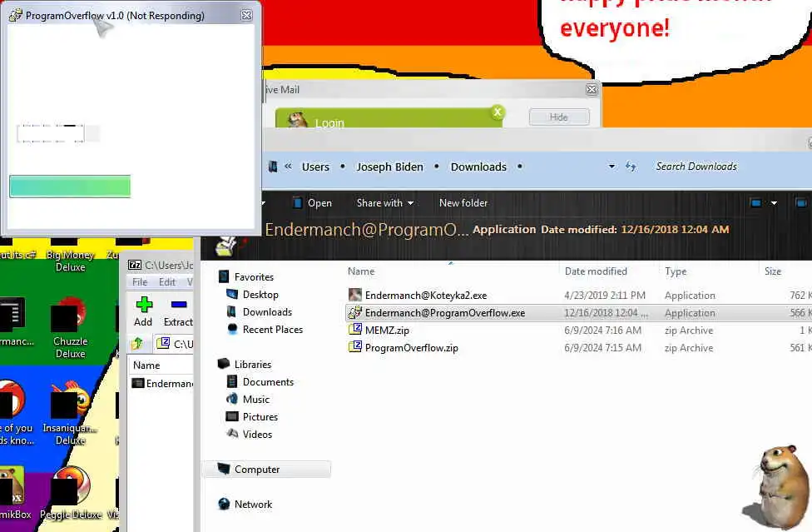Click the Favorites star icon in Explorer
812x532 pixels.
224,276
